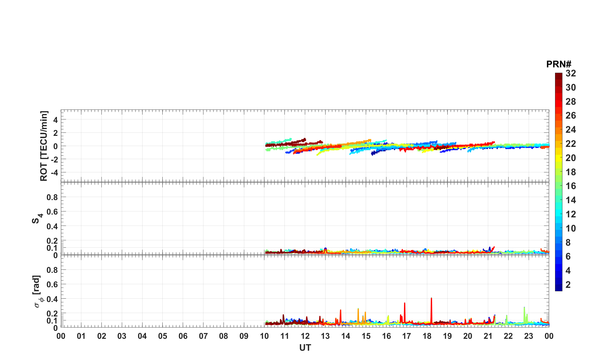Click the PRN# colorbar title

(558, 64)
